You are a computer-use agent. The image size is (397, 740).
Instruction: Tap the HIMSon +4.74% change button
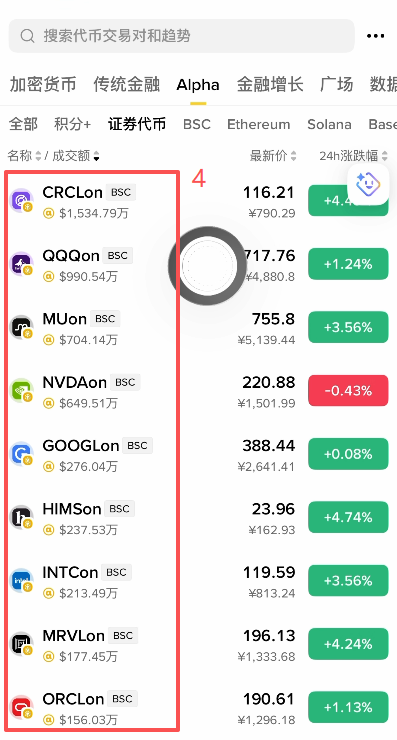coord(348,517)
